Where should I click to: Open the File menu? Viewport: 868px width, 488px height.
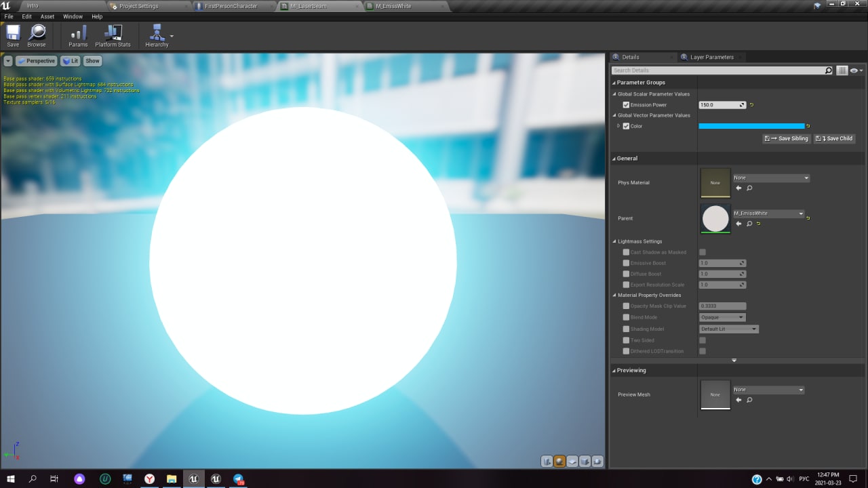[9, 16]
